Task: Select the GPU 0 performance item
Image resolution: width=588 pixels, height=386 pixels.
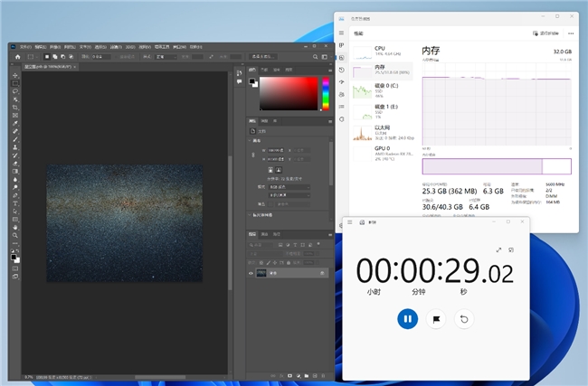Action: click(383, 154)
